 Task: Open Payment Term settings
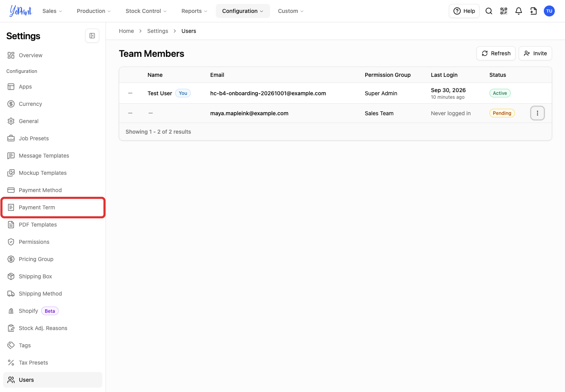click(53, 207)
